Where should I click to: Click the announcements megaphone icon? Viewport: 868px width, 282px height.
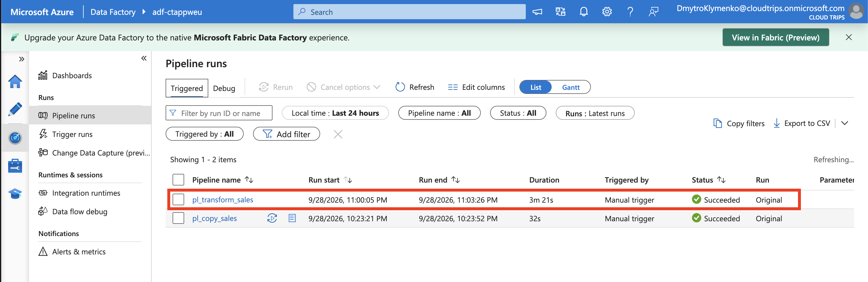(x=537, y=12)
